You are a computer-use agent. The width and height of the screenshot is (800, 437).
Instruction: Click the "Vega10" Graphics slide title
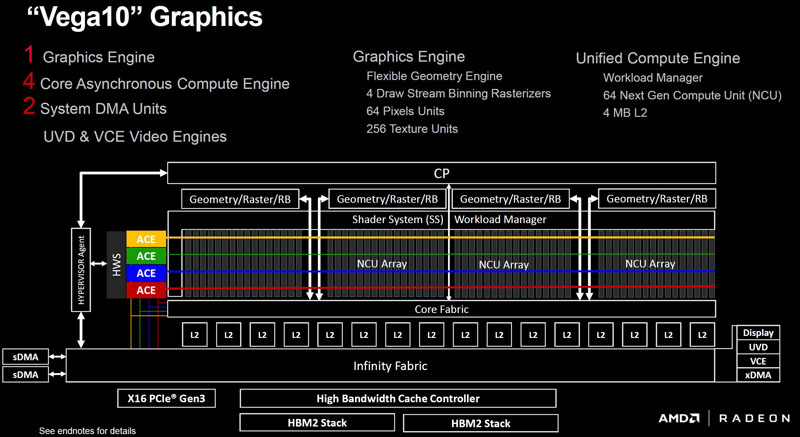[x=144, y=17]
